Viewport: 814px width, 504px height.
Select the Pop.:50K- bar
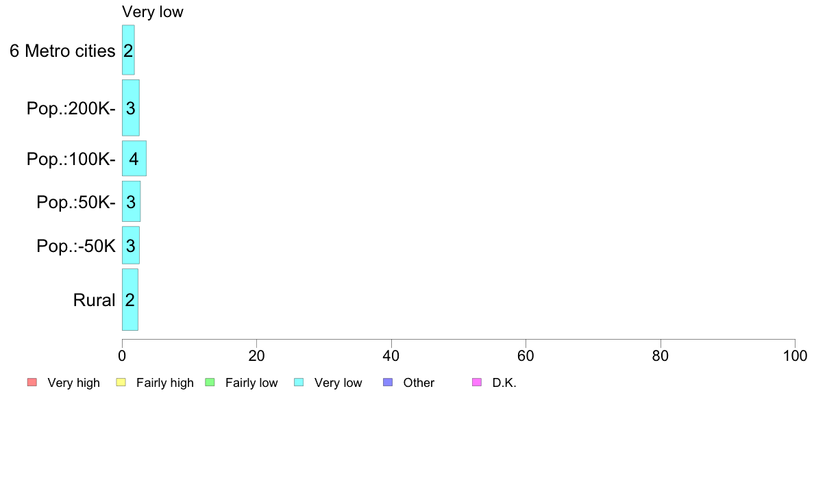132,201
